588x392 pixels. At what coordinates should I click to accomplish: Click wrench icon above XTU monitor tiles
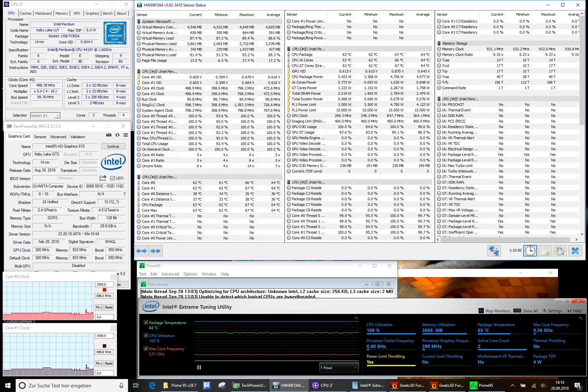(x=580, y=318)
